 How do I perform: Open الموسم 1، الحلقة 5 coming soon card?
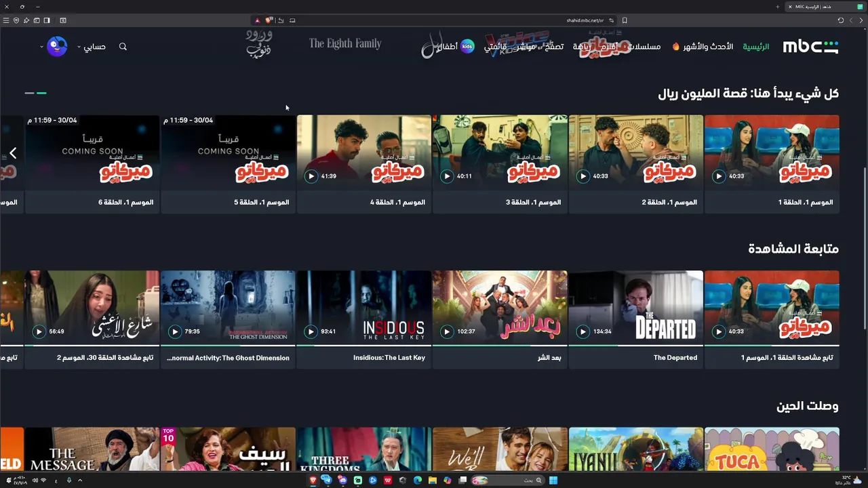point(229,164)
